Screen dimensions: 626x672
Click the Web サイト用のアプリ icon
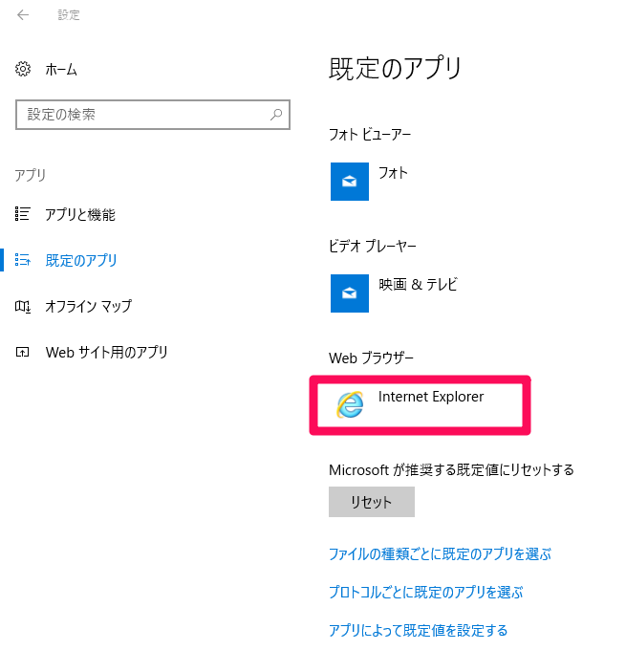pos(22,353)
